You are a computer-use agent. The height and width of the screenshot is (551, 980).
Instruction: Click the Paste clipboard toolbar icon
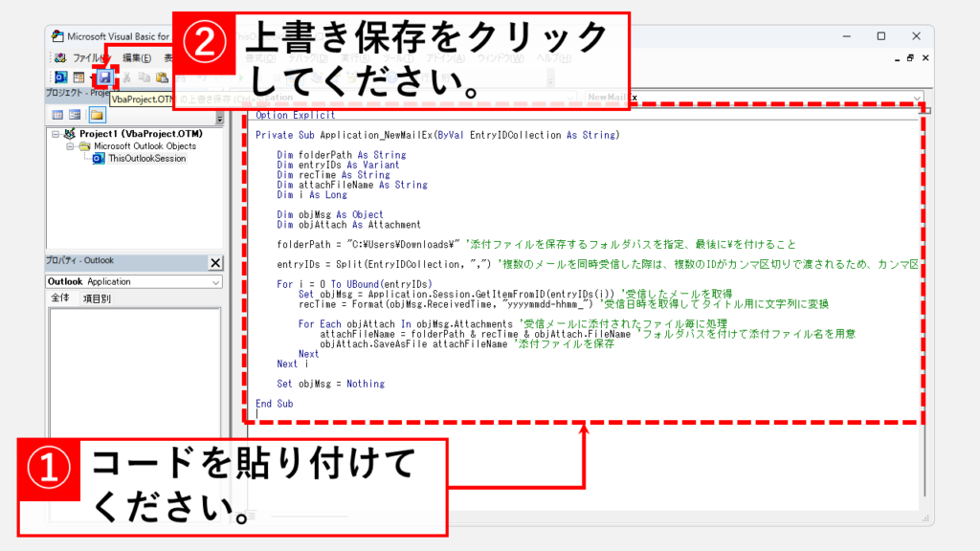(x=162, y=77)
